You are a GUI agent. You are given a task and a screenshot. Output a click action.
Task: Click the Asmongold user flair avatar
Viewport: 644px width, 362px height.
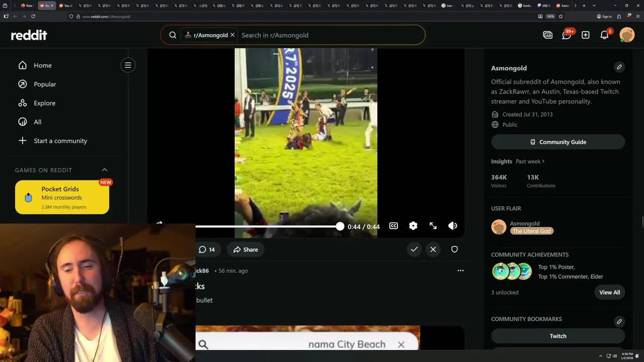[x=499, y=227]
